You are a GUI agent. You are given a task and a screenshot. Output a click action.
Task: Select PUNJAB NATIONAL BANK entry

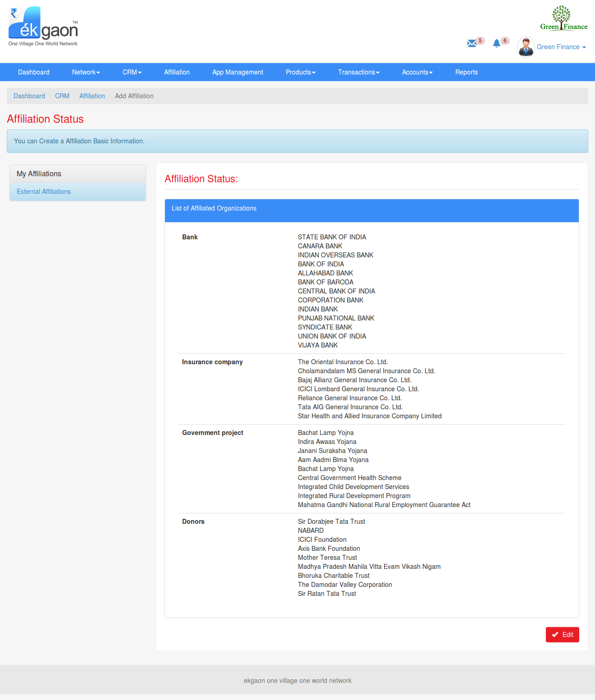pos(336,318)
